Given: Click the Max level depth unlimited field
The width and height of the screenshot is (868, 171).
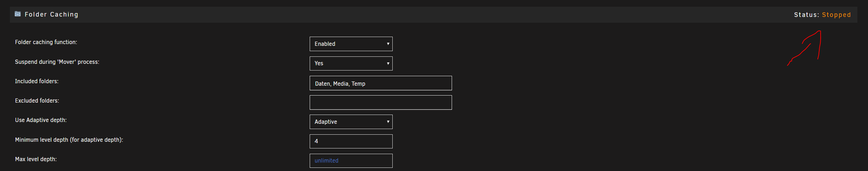Looking at the screenshot, I should tap(351, 161).
